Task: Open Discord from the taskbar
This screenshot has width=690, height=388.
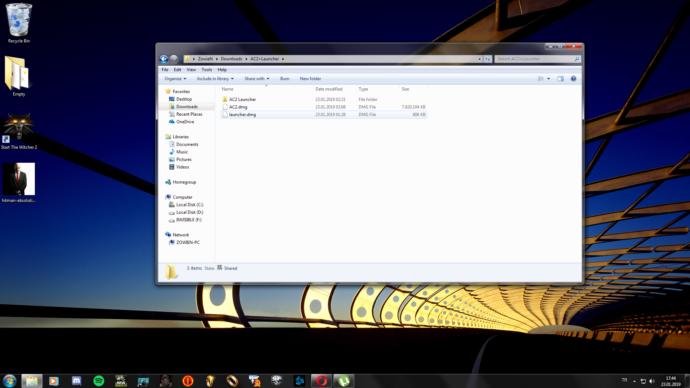Action: (76, 381)
